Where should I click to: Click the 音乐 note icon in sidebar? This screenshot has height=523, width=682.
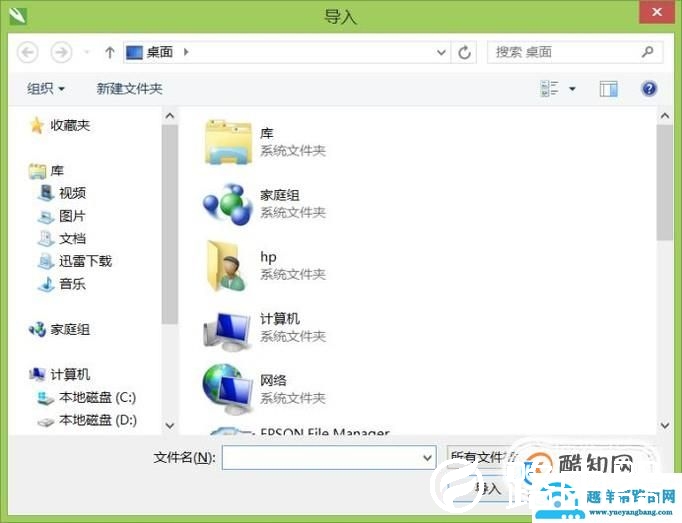46,284
